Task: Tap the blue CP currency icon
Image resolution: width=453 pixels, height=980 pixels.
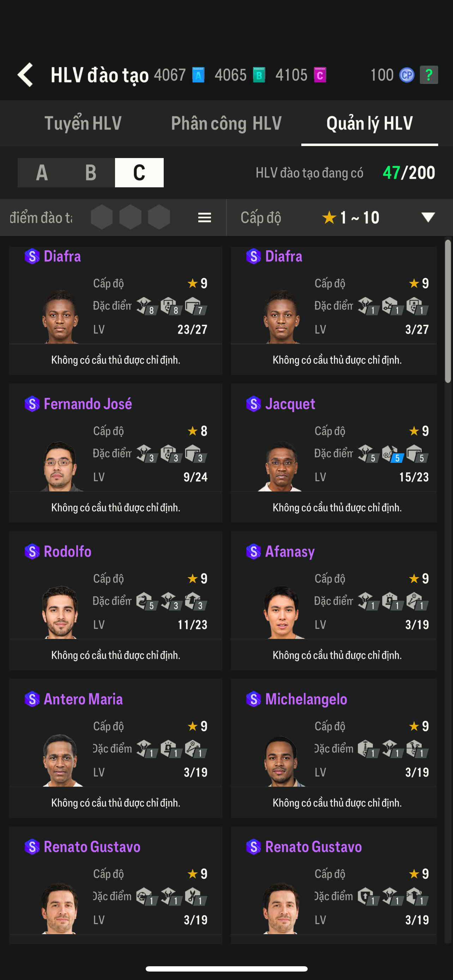Action: click(x=406, y=74)
